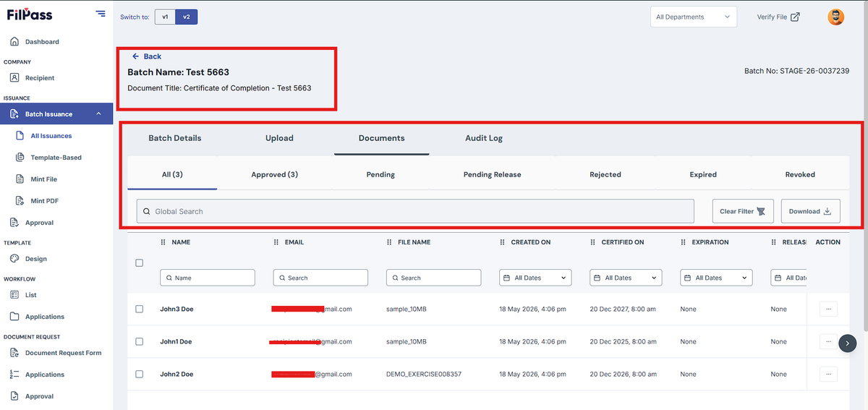Open the user avatar profile menu
The image size is (868, 410).
835,17
